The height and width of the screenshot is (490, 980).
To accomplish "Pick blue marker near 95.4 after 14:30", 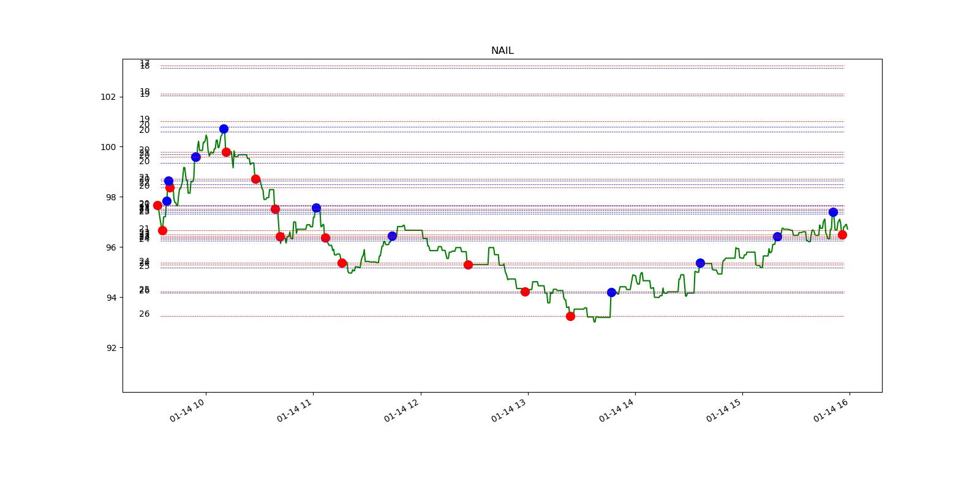I will 700,263.
